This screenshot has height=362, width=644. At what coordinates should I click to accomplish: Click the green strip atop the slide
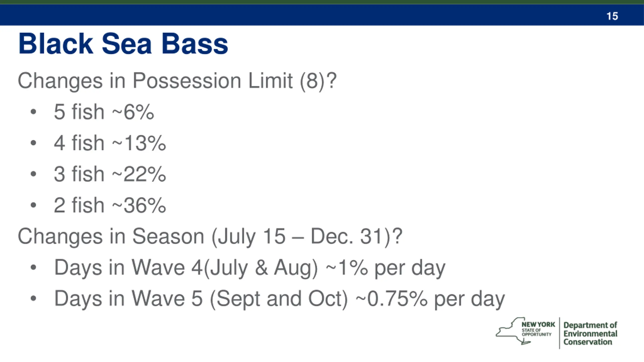(x=322, y=2)
